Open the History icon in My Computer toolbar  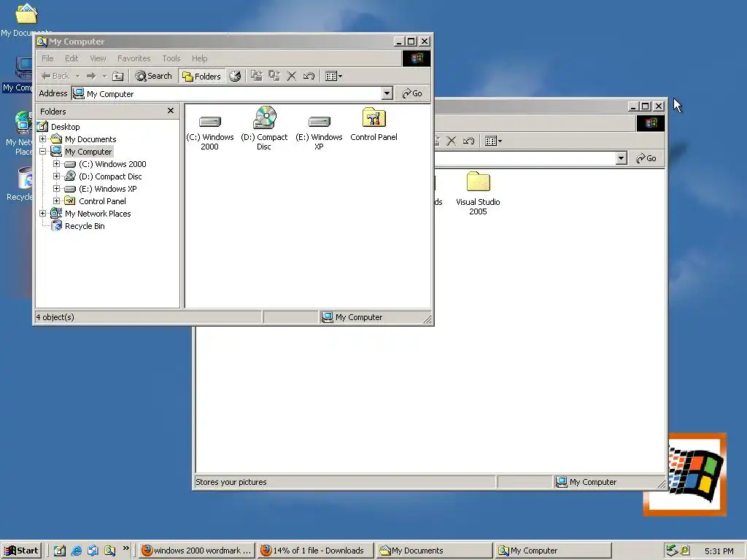235,76
